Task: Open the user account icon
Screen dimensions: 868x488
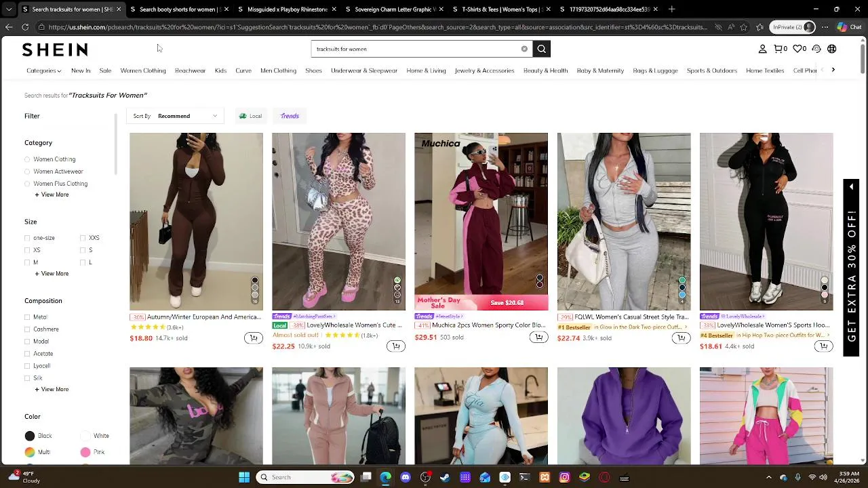Action: tap(762, 49)
